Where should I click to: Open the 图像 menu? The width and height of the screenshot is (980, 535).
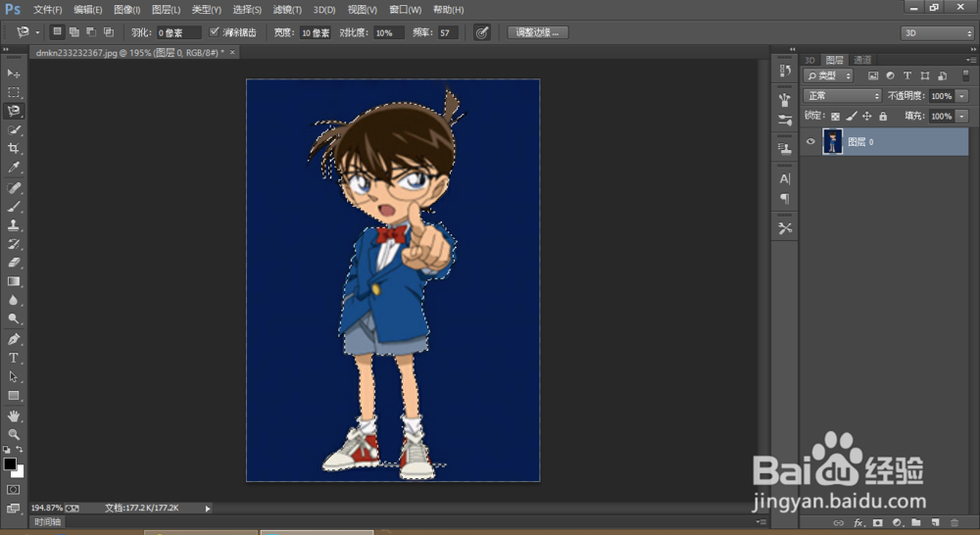(126, 10)
